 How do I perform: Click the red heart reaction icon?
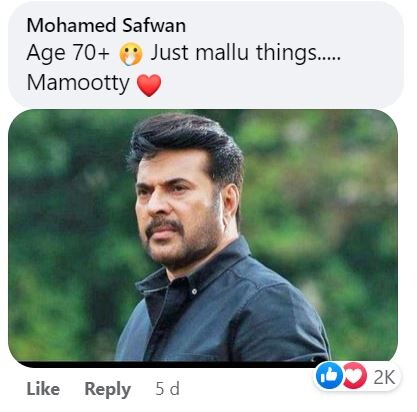[x=354, y=376]
